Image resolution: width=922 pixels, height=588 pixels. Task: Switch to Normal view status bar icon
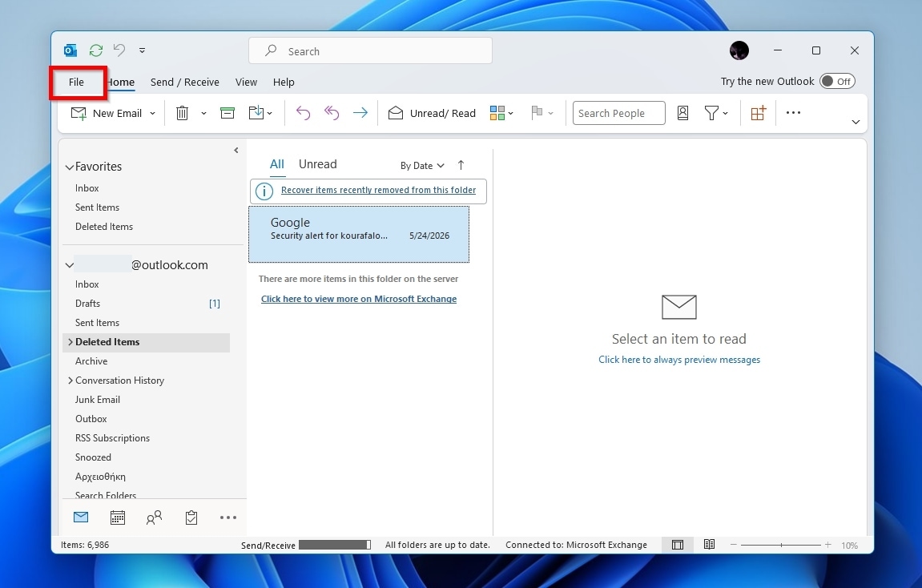click(678, 545)
